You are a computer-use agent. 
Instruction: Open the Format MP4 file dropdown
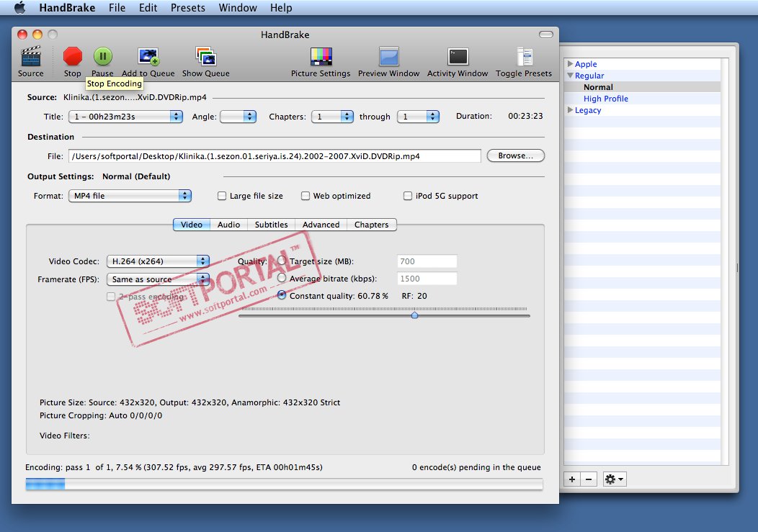130,196
